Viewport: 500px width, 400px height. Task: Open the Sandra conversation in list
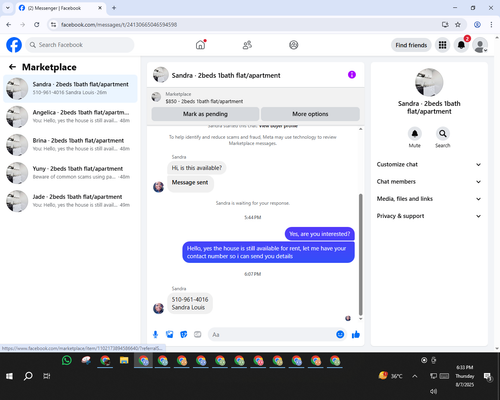[x=70, y=89]
